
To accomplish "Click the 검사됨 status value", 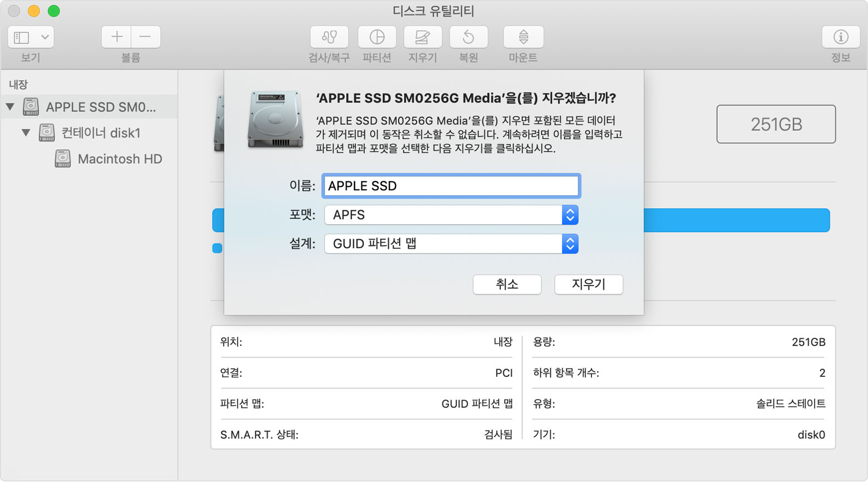I will (x=499, y=435).
